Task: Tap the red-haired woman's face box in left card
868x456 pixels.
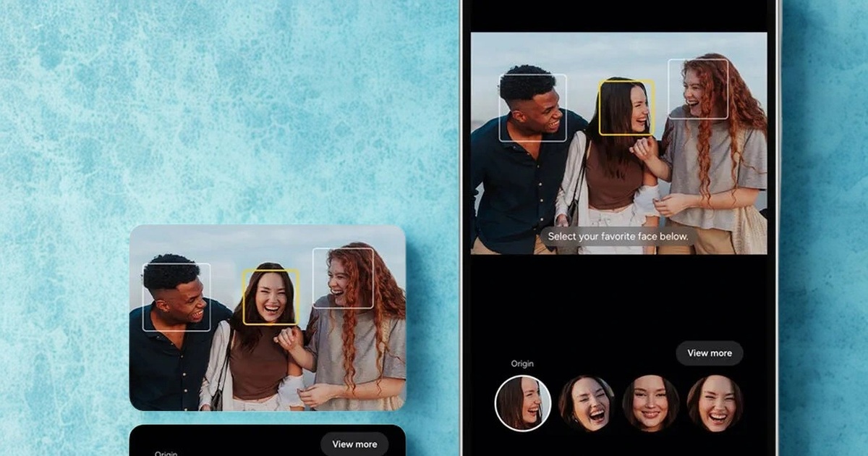Action: (343, 278)
